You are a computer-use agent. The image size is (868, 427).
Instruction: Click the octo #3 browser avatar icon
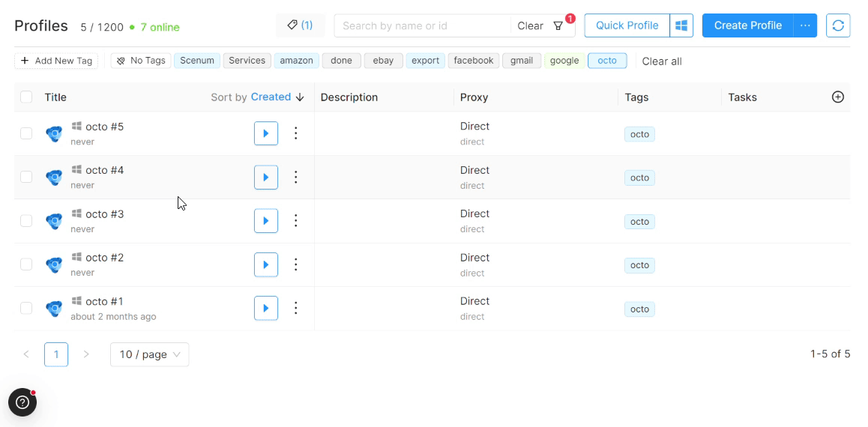coord(54,221)
